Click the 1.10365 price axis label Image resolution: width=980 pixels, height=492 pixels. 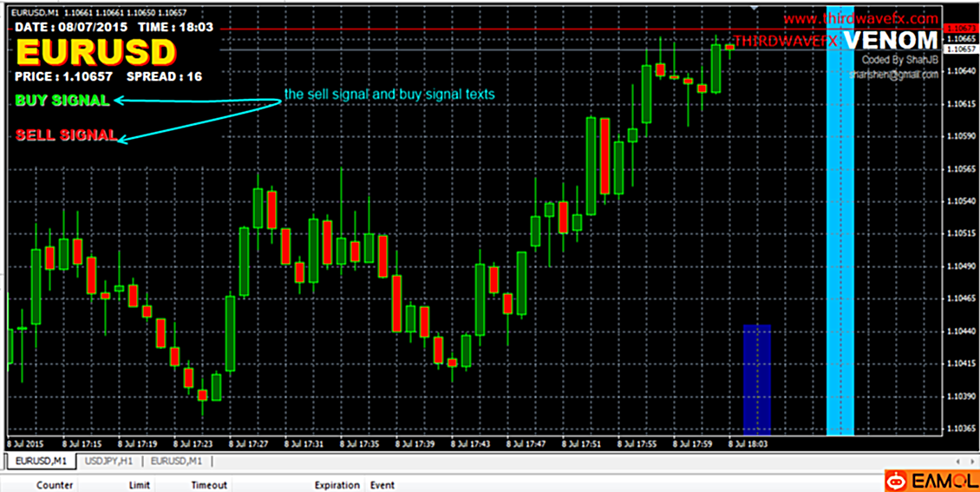(960, 429)
